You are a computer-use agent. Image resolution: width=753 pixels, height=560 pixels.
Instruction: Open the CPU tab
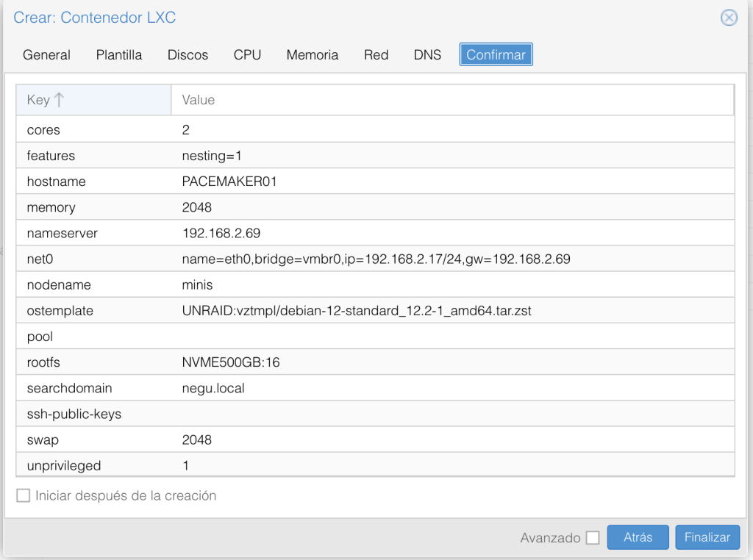247,54
